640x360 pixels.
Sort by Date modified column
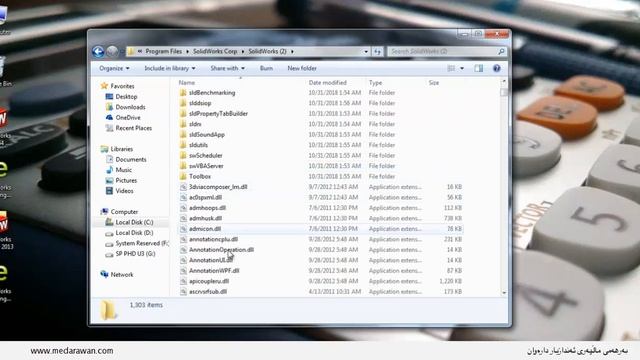pos(327,83)
